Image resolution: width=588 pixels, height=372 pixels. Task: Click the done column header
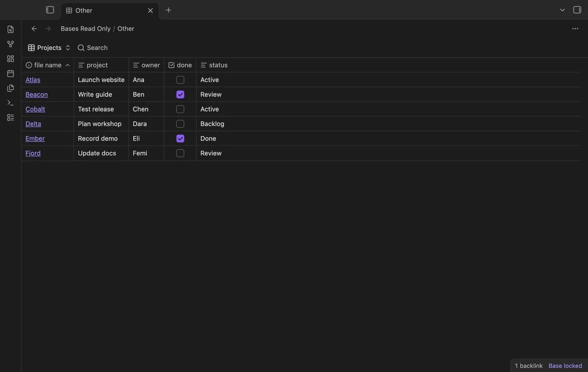pyautogui.click(x=180, y=65)
